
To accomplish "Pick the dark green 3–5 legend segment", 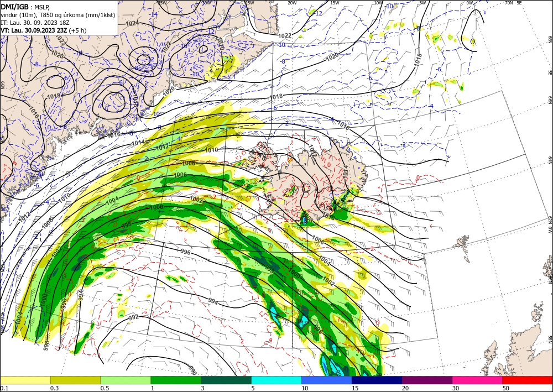I will pyautogui.click(x=226, y=380).
